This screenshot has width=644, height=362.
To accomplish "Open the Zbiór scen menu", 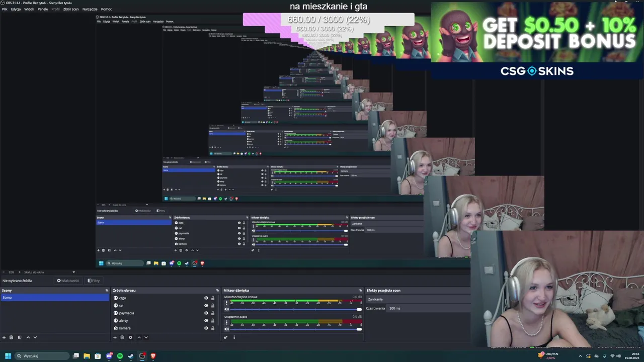I will [x=71, y=9].
